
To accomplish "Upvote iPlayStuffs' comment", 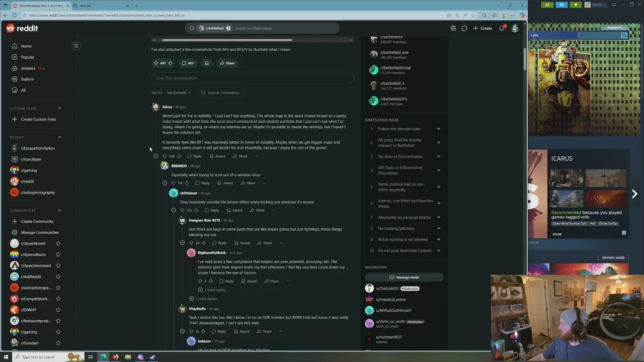I will click(191, 331).
